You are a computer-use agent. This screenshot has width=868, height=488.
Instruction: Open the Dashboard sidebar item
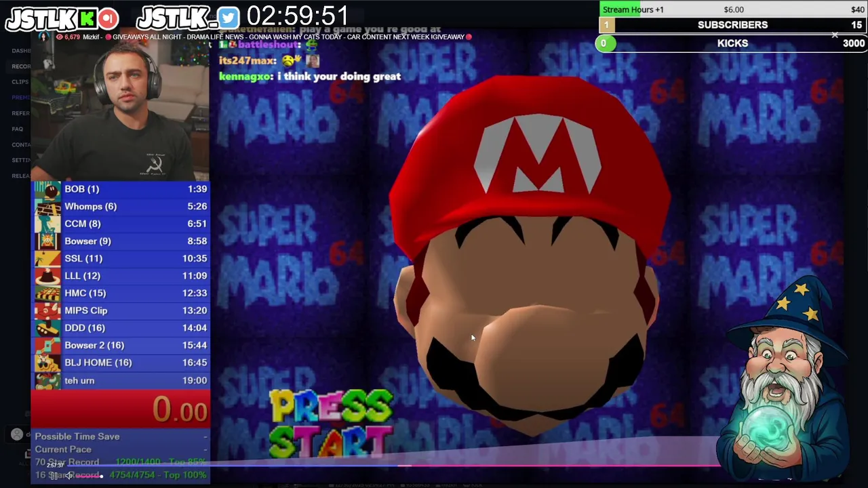pyautogui.click(x=21, y=51)
